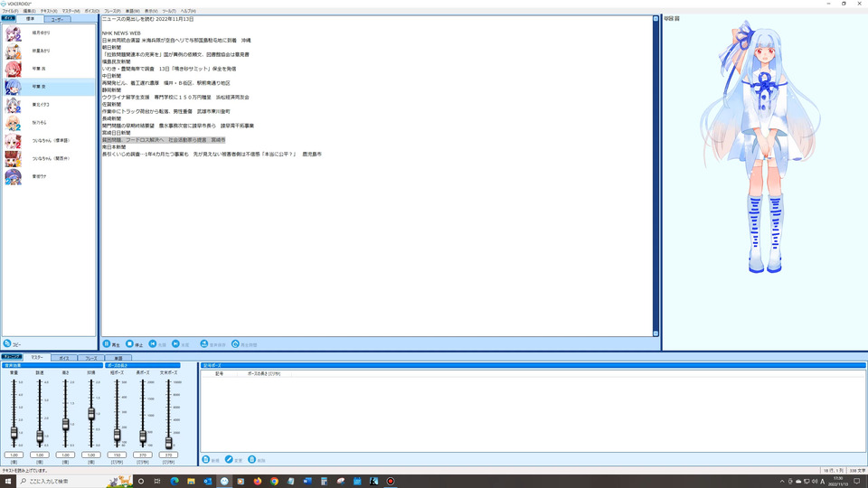Click the 抑揚 (intonation) slider handle
Screen dimensions: 868x488
tap(91, 413)
